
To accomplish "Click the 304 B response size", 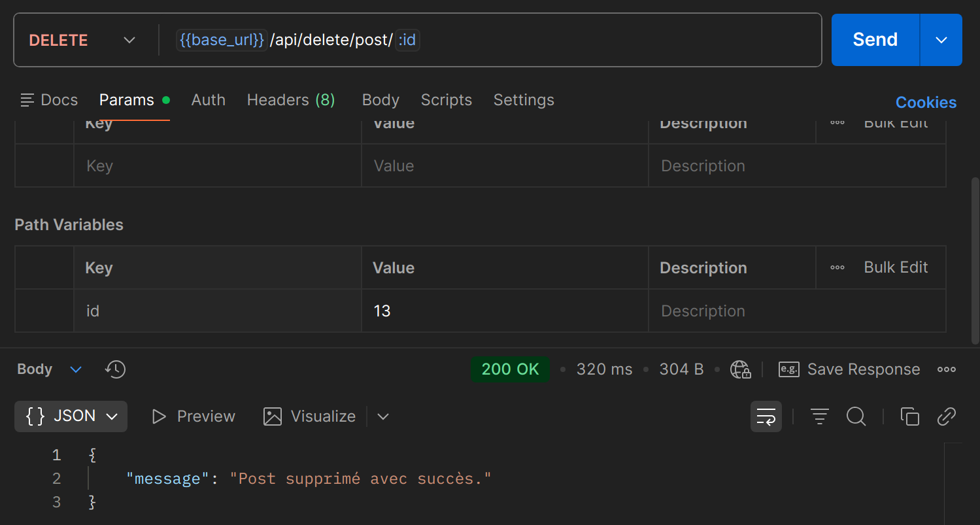I will coord(681,369).
